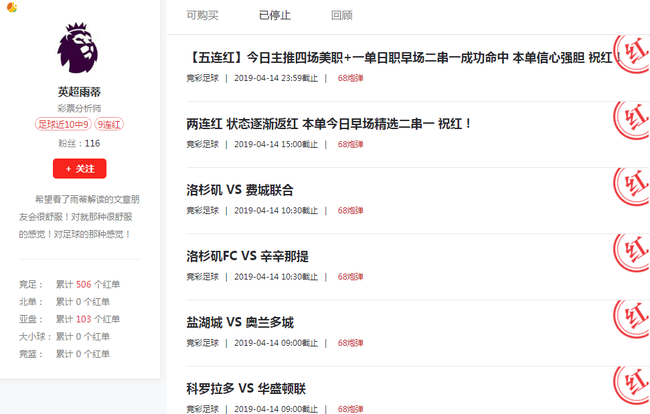Click the analyst bio paragraph 希望看了雨蒂解读
Image resolution: width=650 pixels, height=414 pixels.
[x=79, y=217]
